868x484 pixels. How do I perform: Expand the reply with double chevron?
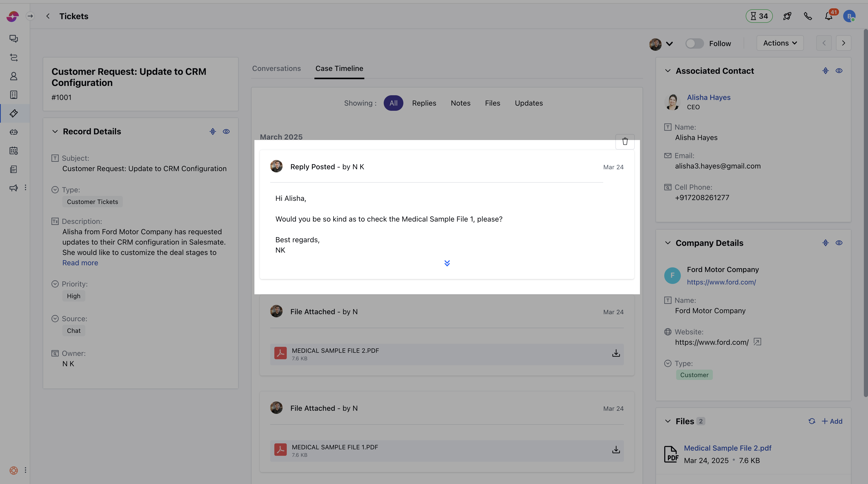click(447, 263)
